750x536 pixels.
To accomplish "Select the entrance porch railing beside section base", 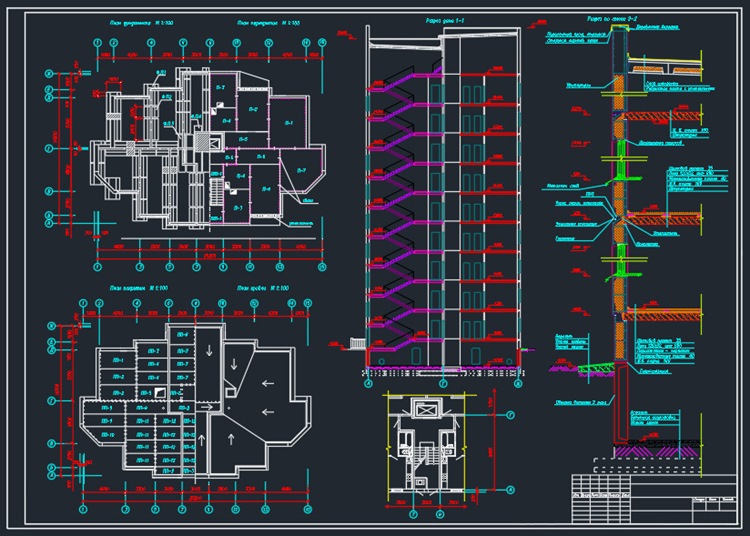I will (x=358, y=343).
